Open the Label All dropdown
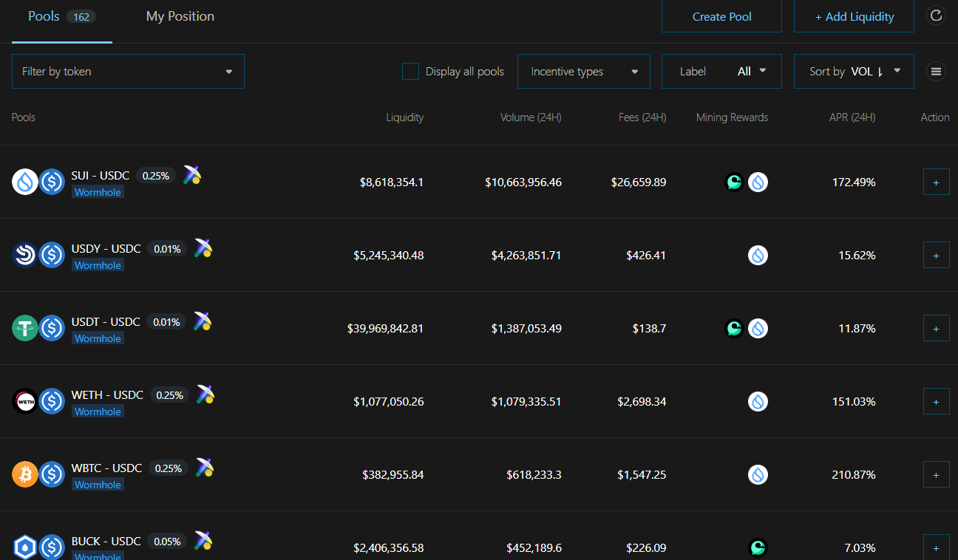The width and height of the screenshot is (958, 560). point(721,72)
